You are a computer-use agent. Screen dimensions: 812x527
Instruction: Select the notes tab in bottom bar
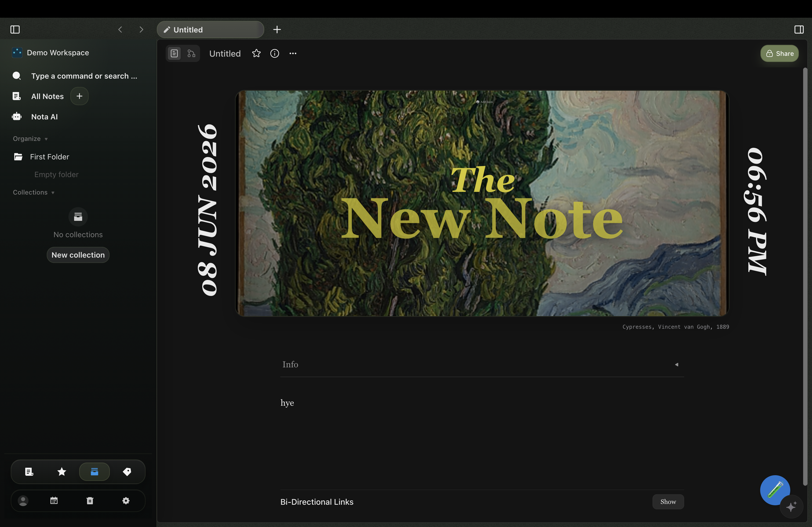click(x=29, y=472)
